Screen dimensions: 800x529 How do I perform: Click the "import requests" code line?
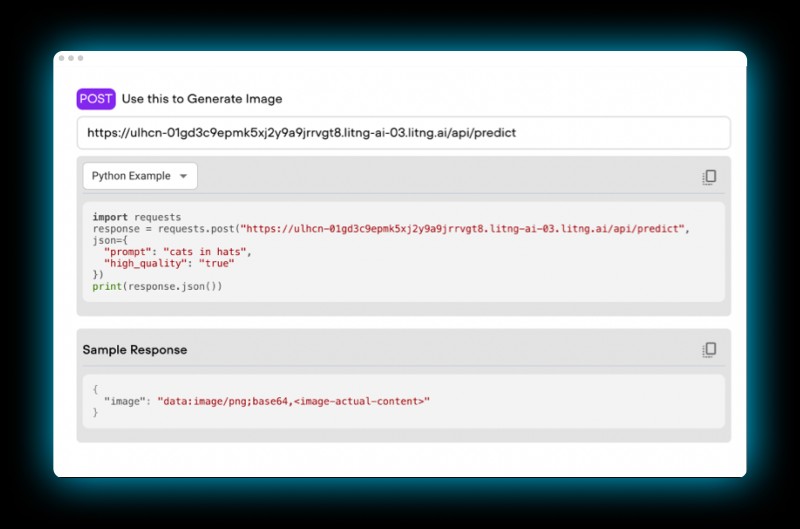136,217
